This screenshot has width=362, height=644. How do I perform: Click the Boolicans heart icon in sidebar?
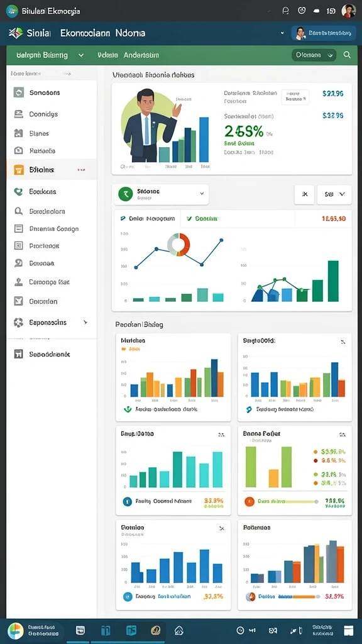[18, 191]
